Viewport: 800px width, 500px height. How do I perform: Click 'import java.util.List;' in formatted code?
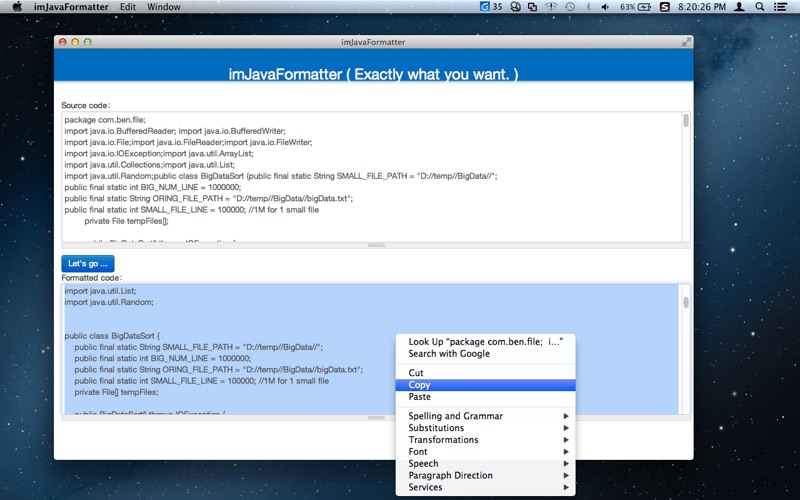pos(100,291)
